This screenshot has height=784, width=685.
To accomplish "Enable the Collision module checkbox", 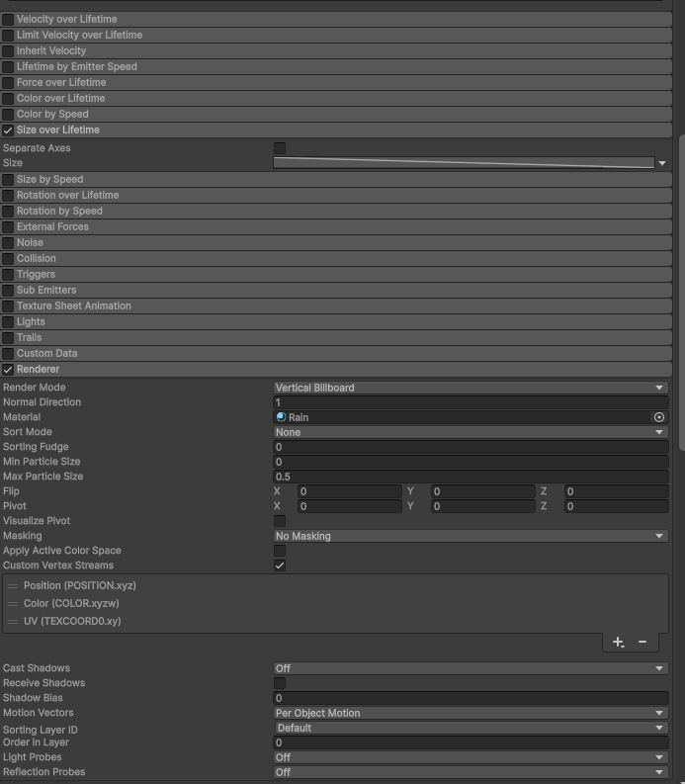I will click(8, 259).
